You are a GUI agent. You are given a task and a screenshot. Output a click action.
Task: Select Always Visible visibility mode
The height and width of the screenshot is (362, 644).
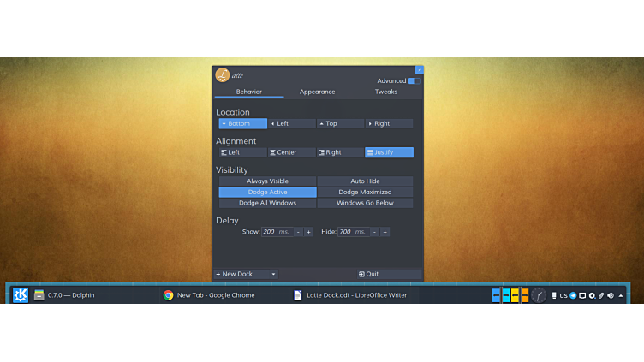[267, 181]
